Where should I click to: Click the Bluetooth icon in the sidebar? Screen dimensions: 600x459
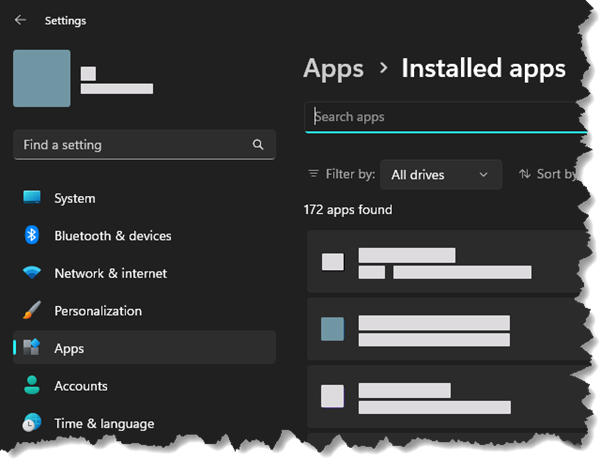click(32, 235)
